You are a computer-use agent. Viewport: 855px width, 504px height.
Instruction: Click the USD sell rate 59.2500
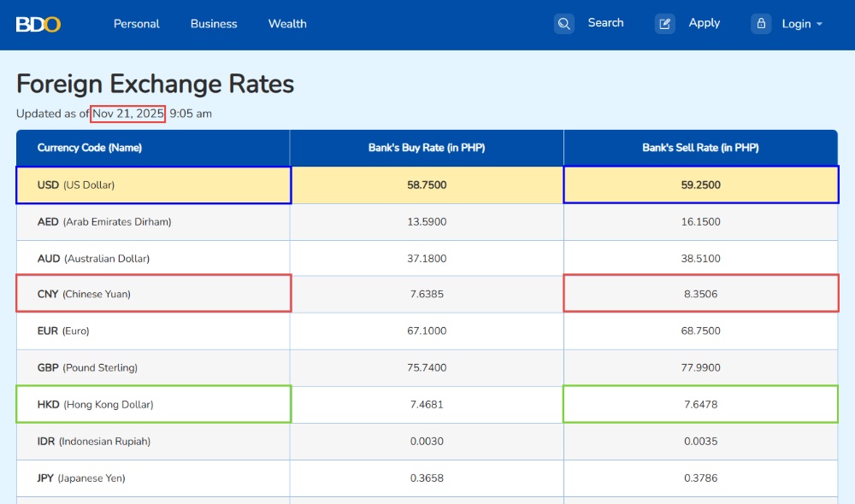pyautogui.click(x=700, y=185)
